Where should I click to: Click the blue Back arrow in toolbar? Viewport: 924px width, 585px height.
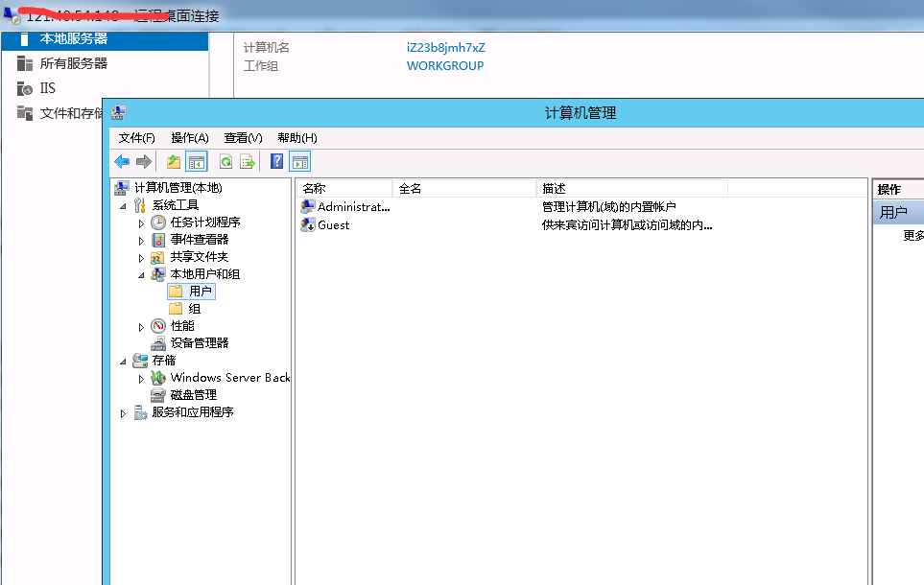[x=122, y=161]
